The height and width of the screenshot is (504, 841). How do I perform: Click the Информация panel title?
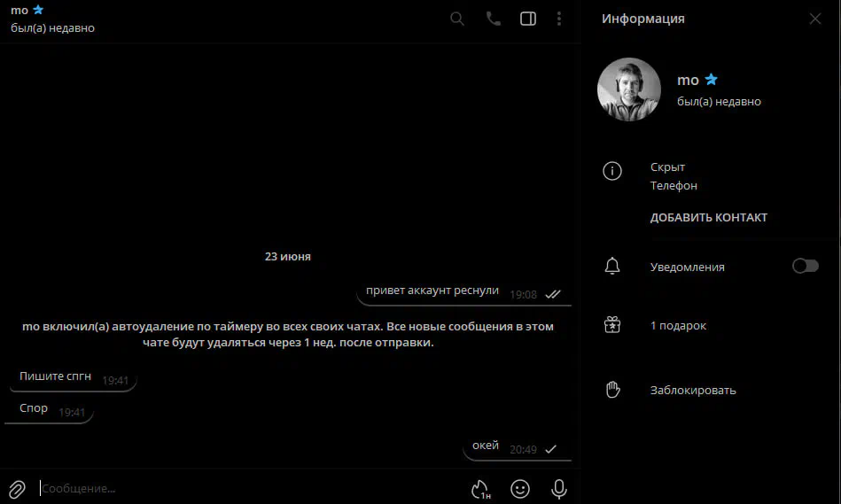642,19
